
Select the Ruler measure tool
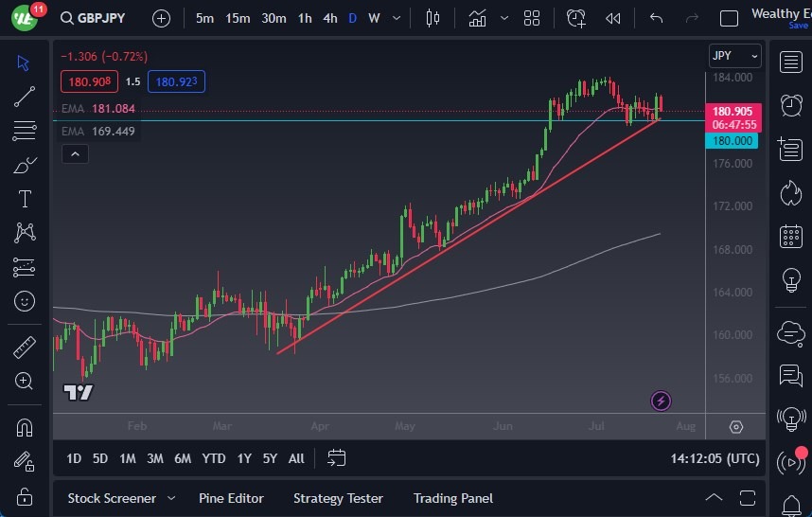coord(25,348)
